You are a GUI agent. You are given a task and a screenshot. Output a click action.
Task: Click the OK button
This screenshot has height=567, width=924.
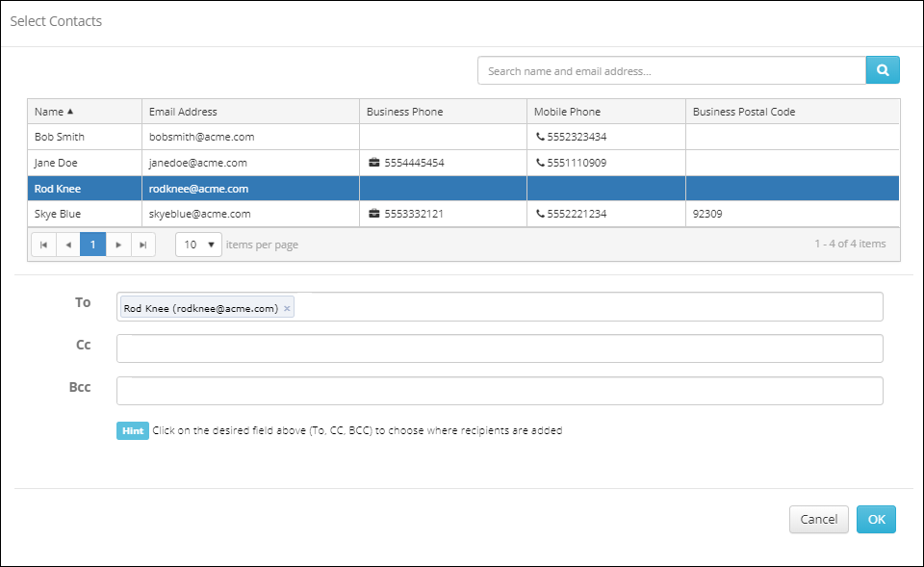click(x=876, y=519)
